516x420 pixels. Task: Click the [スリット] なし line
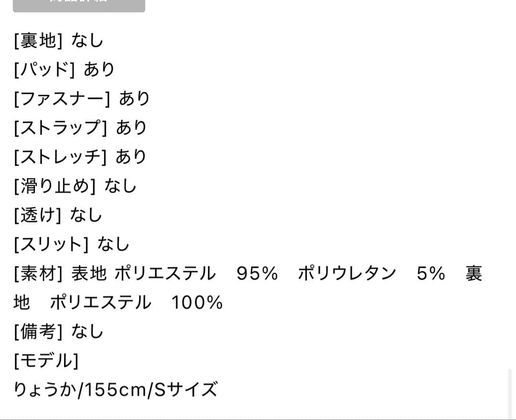coord(72,244)
